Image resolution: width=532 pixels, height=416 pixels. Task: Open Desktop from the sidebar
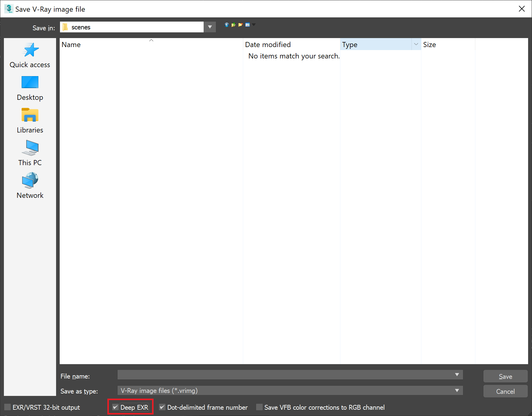(x=30, y=88)
